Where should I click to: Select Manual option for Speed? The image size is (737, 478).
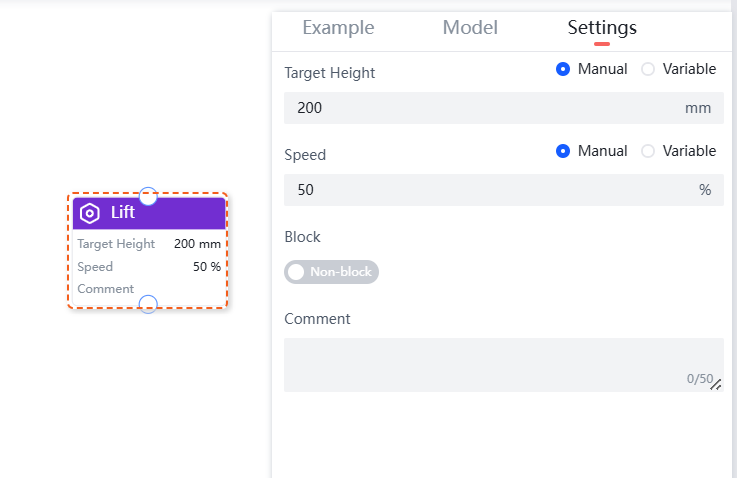(x=563, y=151)
